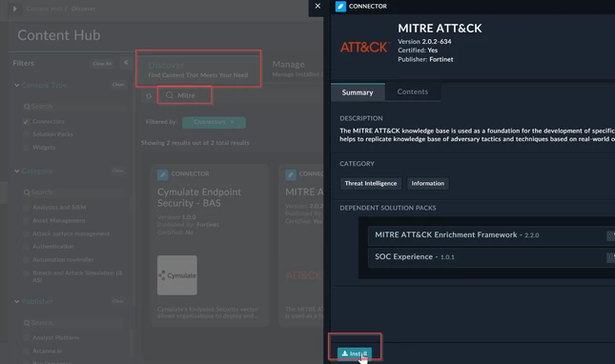Switch to the Contents tab
This screenshot has width=615, height=364.
pos(412,91)
